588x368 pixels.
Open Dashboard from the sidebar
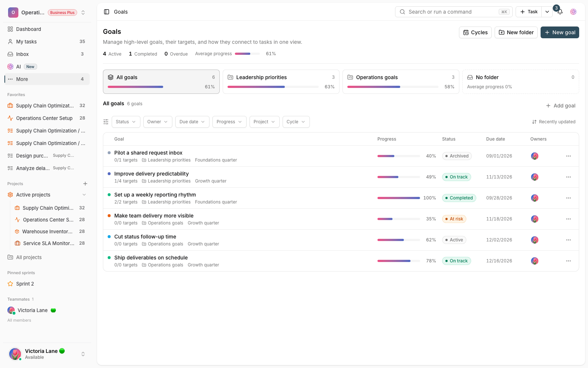click(46, 29)
